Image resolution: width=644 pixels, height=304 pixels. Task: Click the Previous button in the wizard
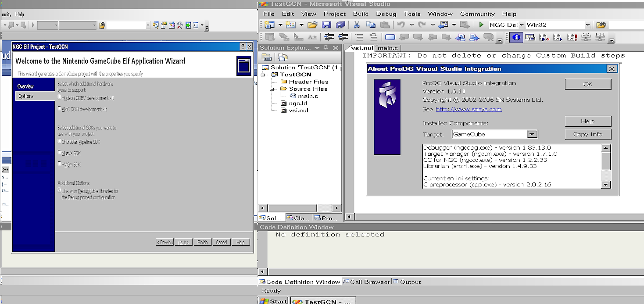coord(165,242)
